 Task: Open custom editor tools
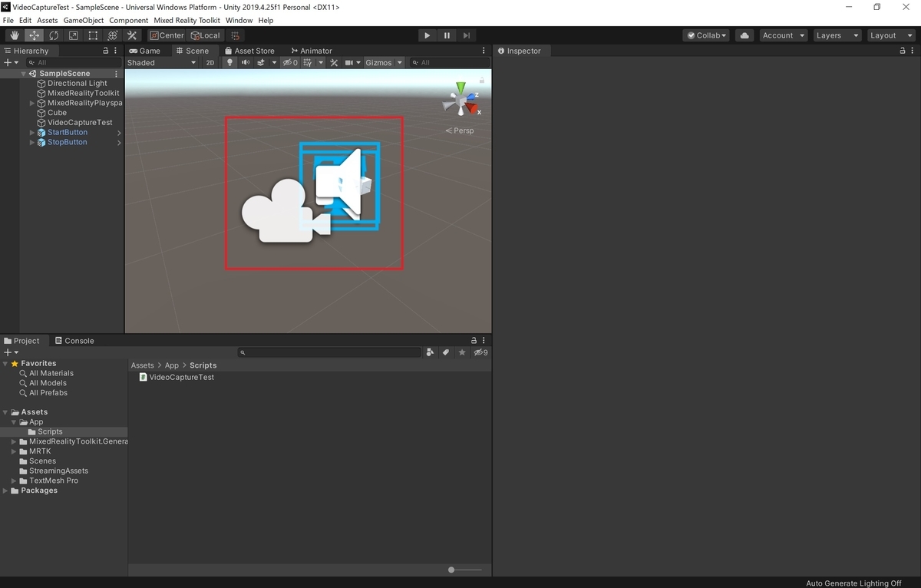coord(132,35)
